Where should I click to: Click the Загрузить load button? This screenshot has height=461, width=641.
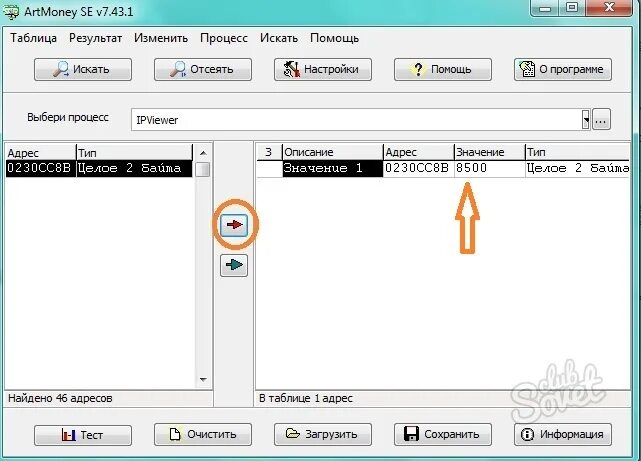[323, 434]
